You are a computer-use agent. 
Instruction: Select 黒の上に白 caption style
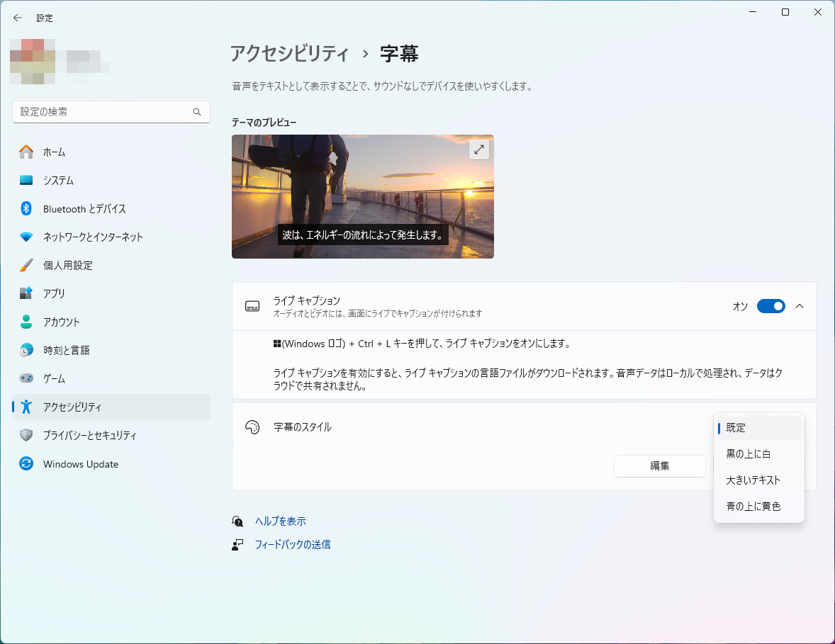751,453
